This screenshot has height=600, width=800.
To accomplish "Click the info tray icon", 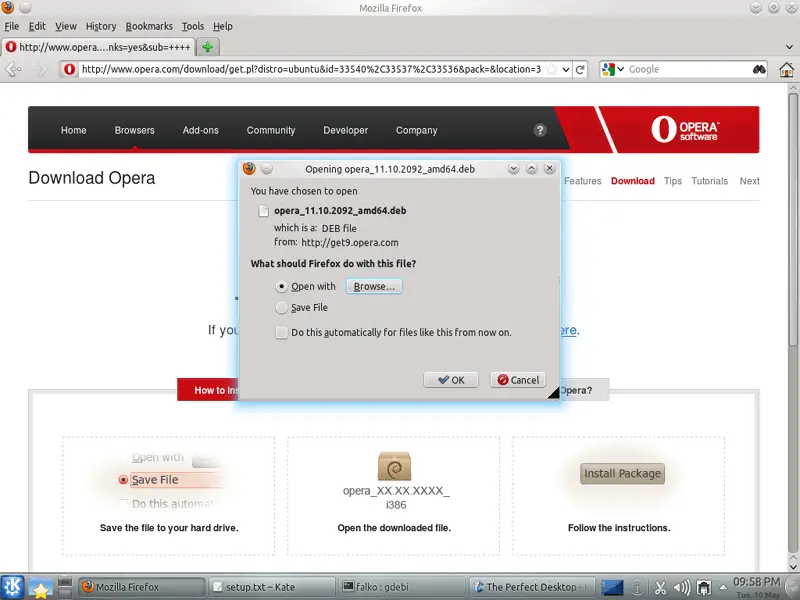I will coord(637,588).
